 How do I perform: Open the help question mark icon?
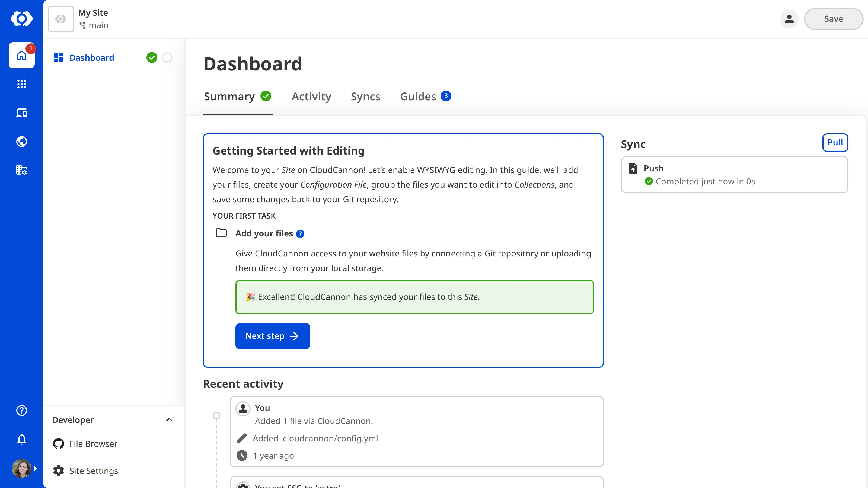pyautogui.click(x=22, y=410)
